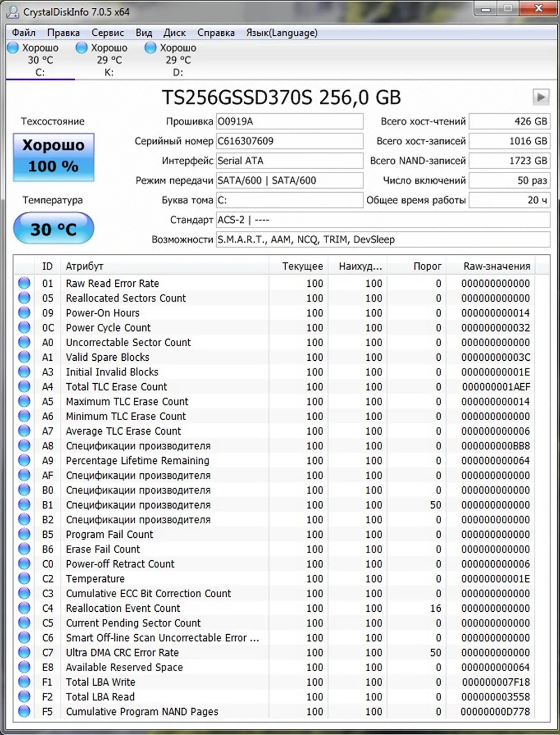This screenshot has width=560, height=735.
Task: Click the status dot for Total LBA Write
Action: (24, 682)
